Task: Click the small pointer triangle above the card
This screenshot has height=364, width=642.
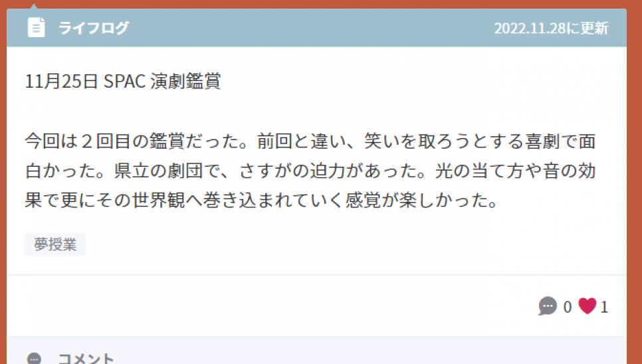Action: (34, 6)
